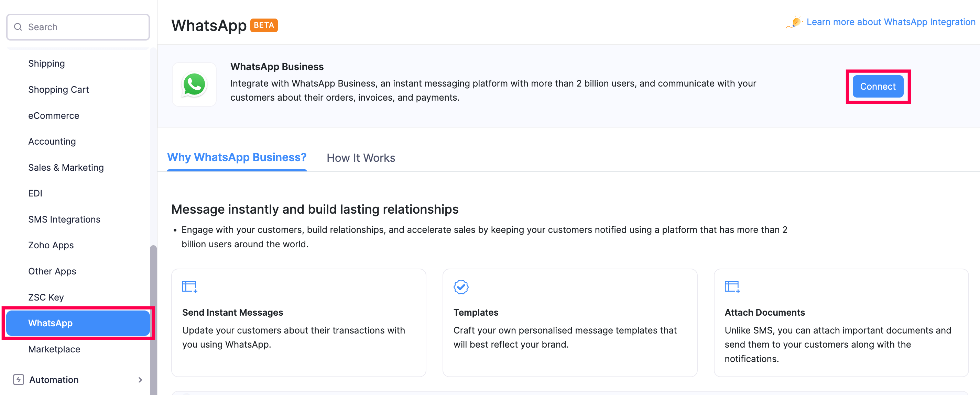Click the Templates card title

coord(476,312)
